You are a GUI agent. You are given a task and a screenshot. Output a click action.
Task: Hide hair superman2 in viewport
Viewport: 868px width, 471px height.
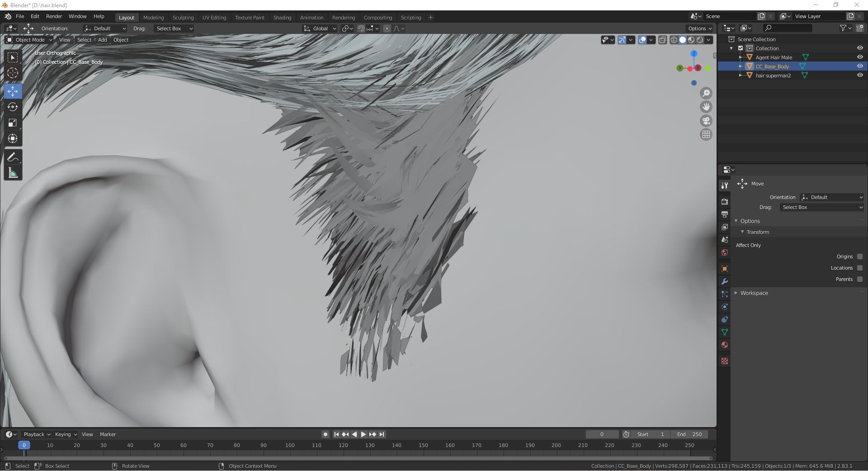(x=860, y=75)
